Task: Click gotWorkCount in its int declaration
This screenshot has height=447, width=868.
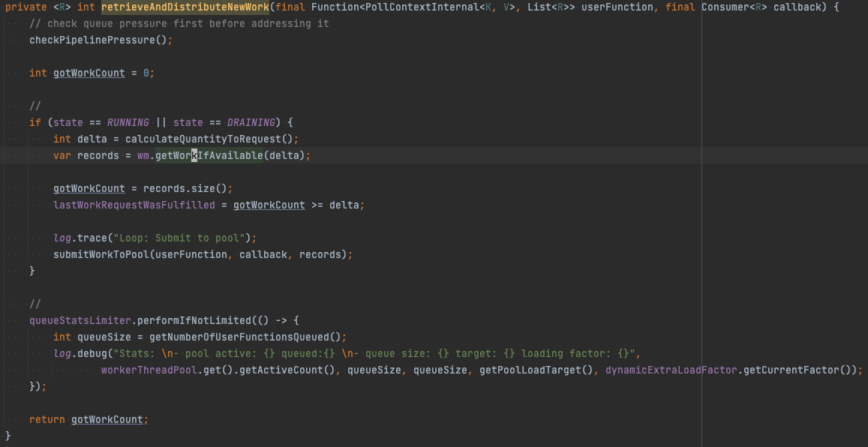Action: coord(89,73)
